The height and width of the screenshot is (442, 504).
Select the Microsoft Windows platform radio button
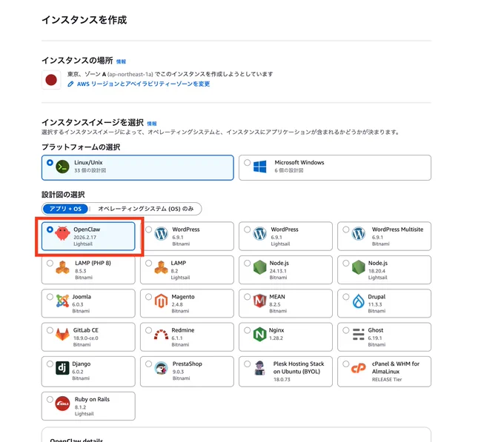pos(247,162)
